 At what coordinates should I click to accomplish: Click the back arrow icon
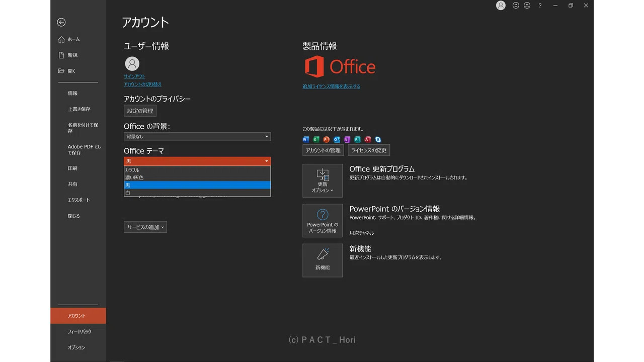(x=61, y=22)
